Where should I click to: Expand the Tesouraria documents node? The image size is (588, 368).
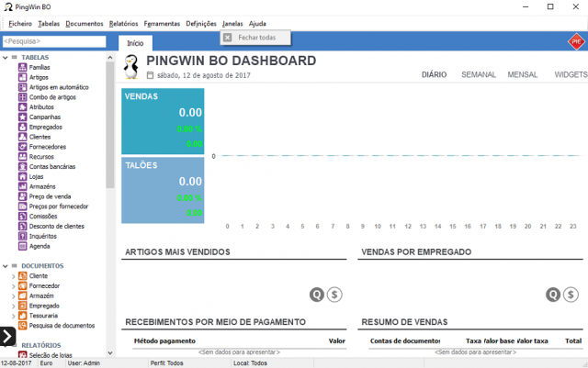point(13,316)
